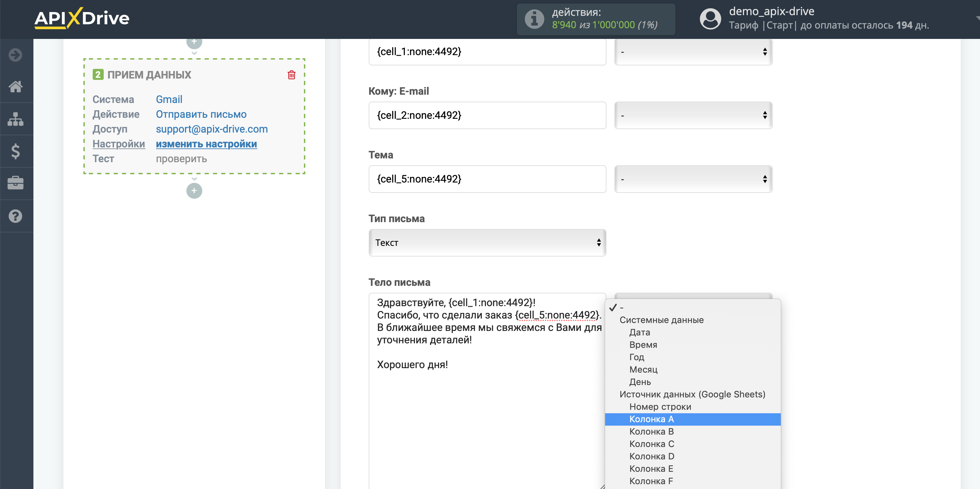Screen dimensions: 980x489
Task: Choose Номер строки option
Action: 692,407
